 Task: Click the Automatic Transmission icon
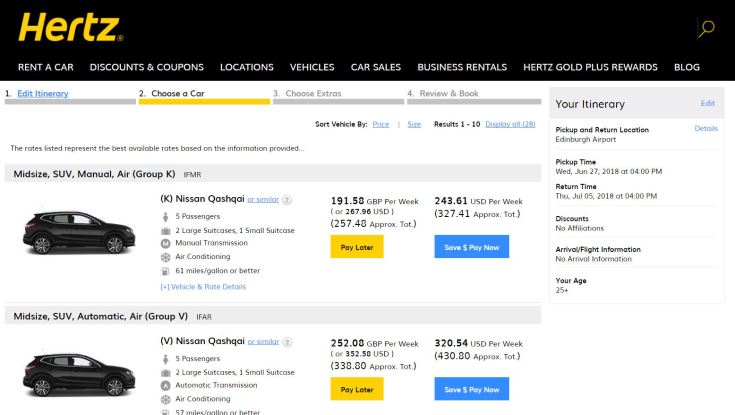tap(166, 385)
